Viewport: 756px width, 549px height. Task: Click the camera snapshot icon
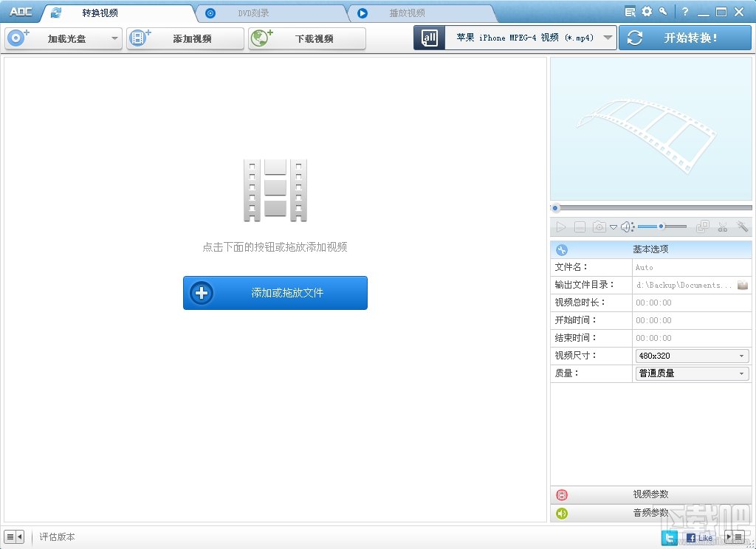tap(599, 227)
